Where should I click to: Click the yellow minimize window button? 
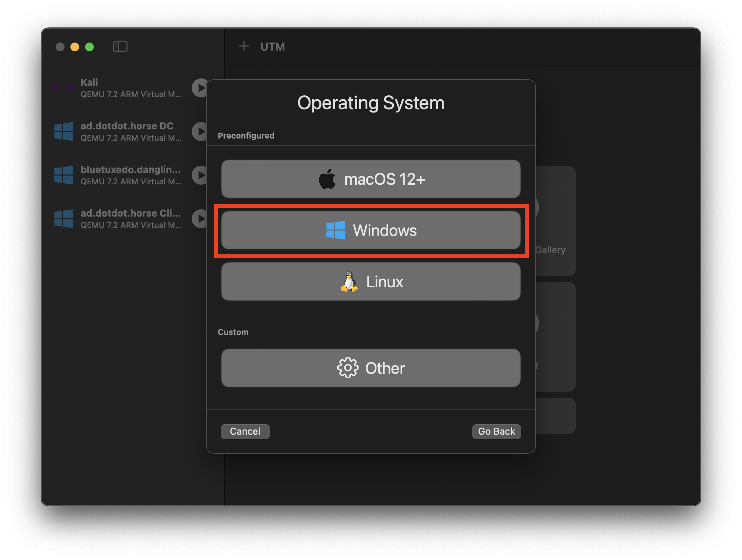75,47
